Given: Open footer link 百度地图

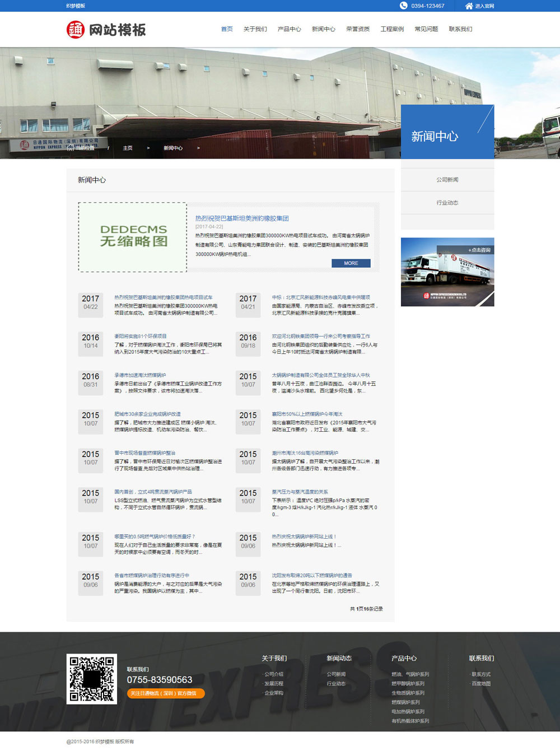Looking at the screenshot, I should coord(481,684).
